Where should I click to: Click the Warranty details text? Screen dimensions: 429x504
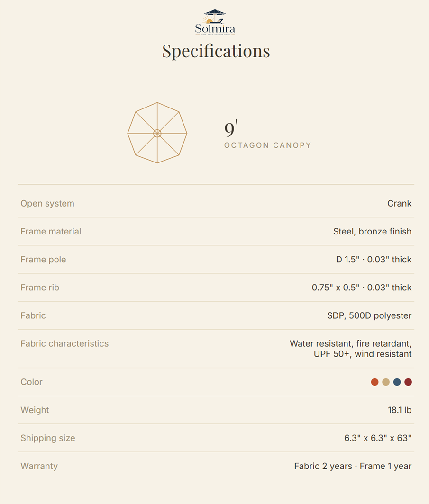[x=353, y=466]
